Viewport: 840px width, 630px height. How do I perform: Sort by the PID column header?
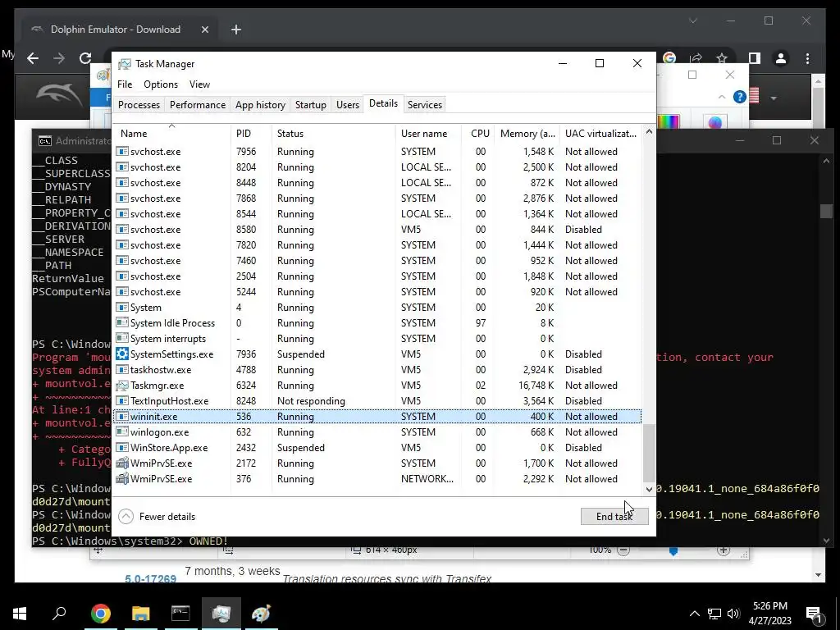click(251, 134)
